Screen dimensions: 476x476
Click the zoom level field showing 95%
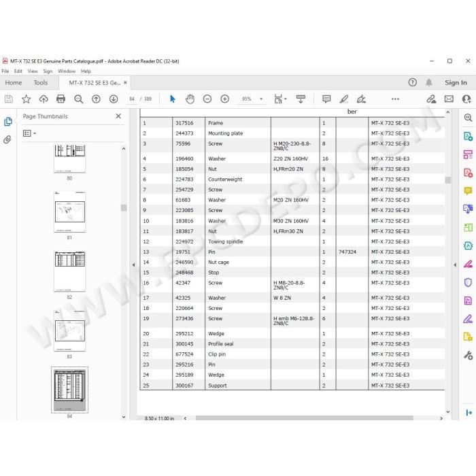tap(247, 99)
